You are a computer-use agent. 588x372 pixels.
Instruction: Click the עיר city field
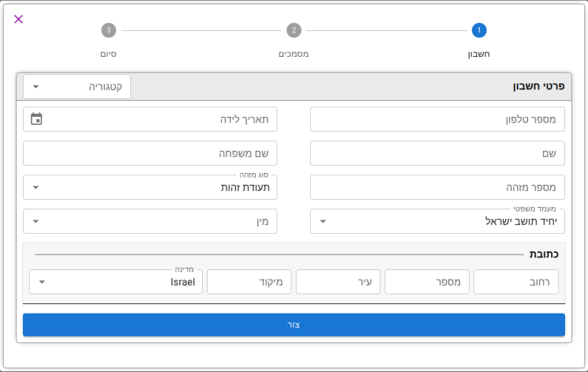tap(338, 282)
